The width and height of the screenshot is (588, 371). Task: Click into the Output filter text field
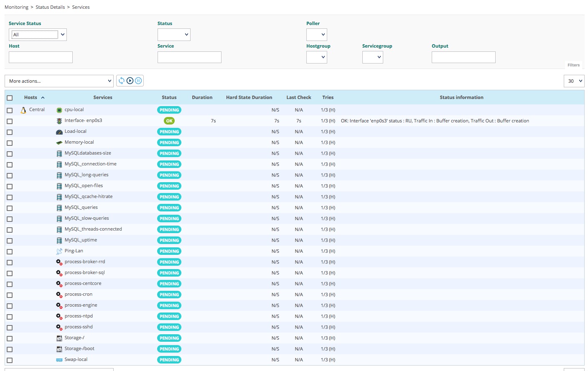coord(463,57)
